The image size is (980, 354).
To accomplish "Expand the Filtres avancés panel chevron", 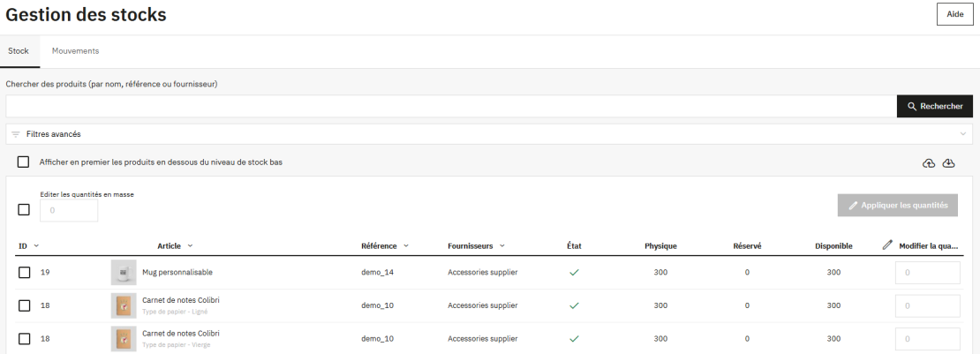I will coord(962,134).
